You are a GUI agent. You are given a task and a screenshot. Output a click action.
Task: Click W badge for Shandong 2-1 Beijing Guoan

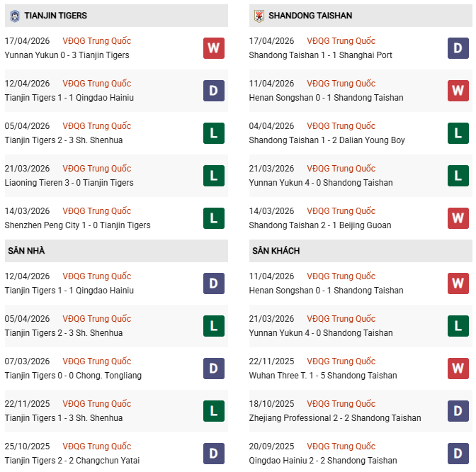(458, 218)
